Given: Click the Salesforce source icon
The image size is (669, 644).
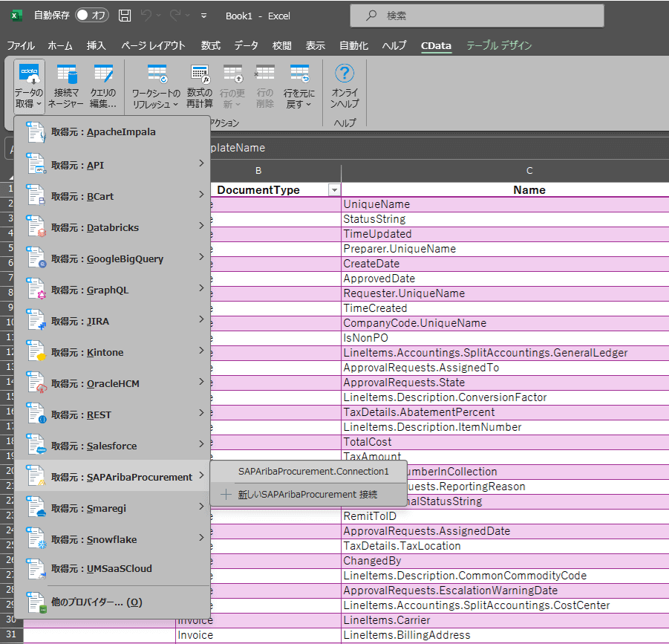Looking at the screenshot, I should 36,445.
